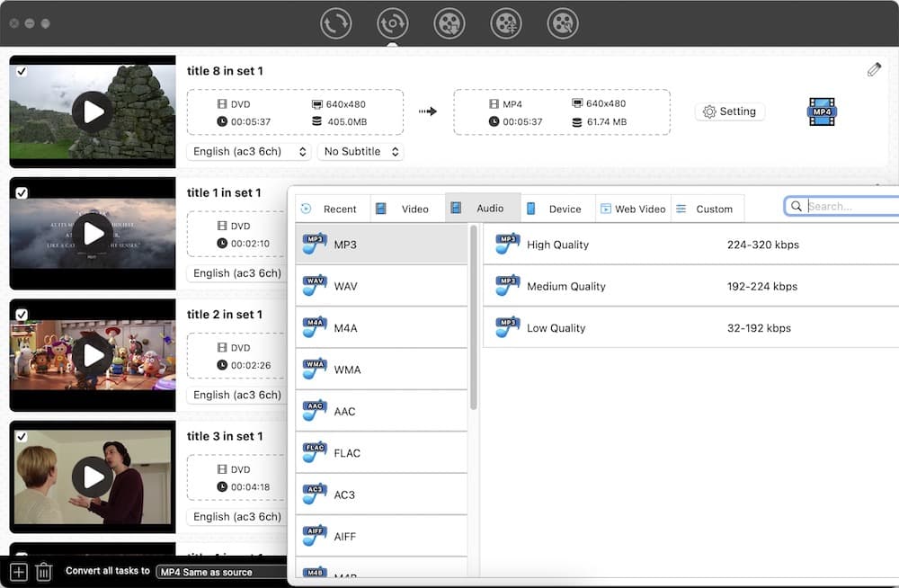899x588 pixels.
Task: Play the title 8 video preview
Action: pyautogui.click(x=93, y=111)
